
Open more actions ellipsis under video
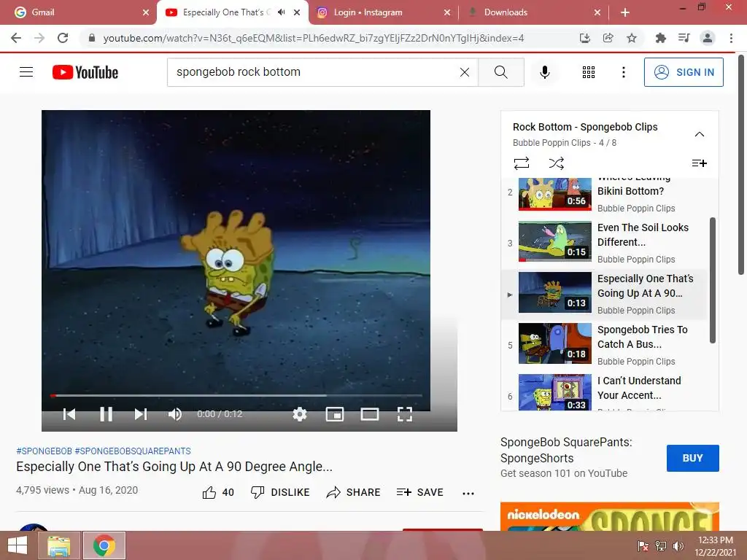coord(468,494)
